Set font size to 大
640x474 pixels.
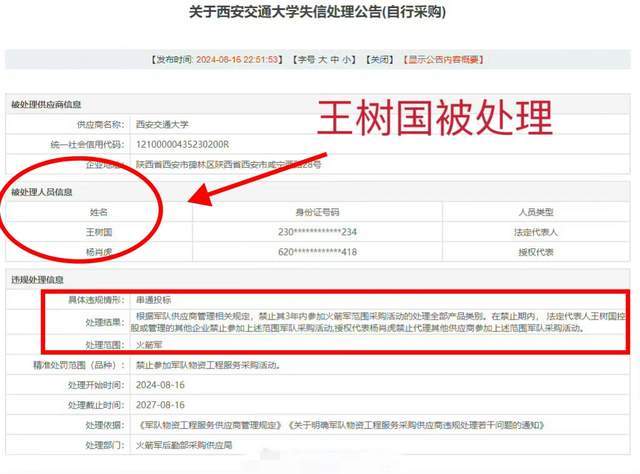322,60
